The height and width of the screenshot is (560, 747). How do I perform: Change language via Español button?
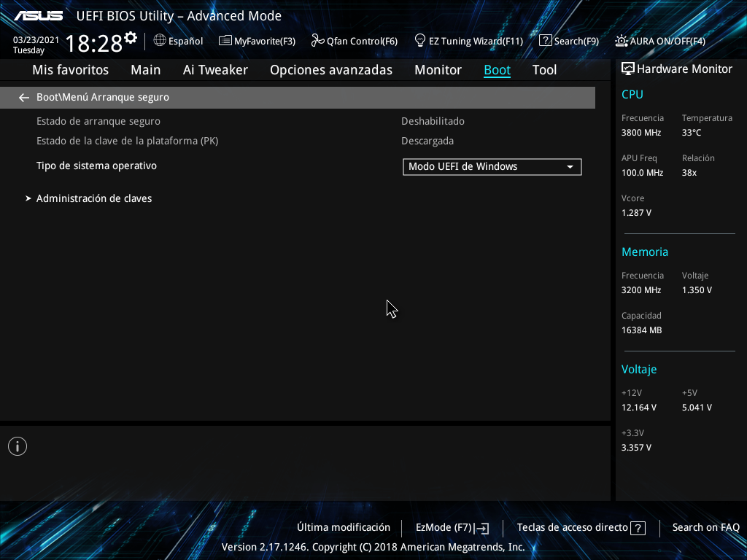click(178, 41)
